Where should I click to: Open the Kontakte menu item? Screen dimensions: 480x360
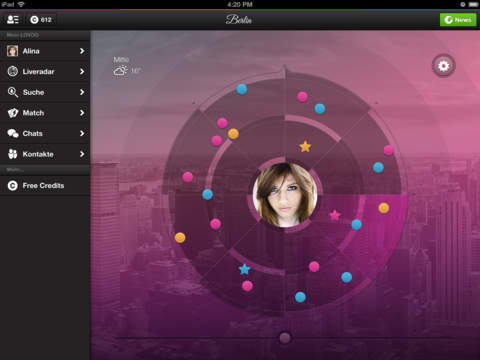click(x=45, y=154)
